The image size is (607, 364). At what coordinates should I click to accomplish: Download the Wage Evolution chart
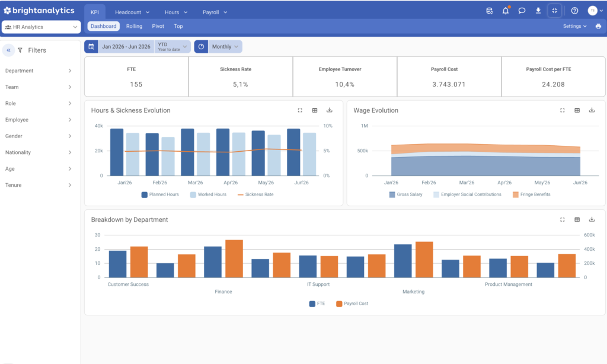click(x=592, y=110)
